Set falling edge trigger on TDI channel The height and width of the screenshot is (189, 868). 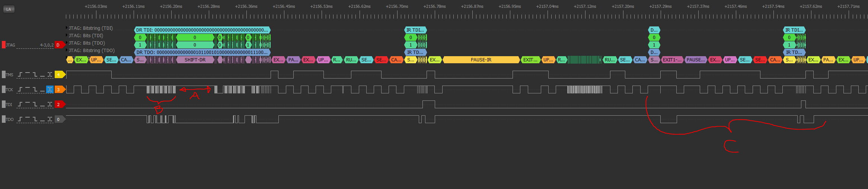(35, 105)
